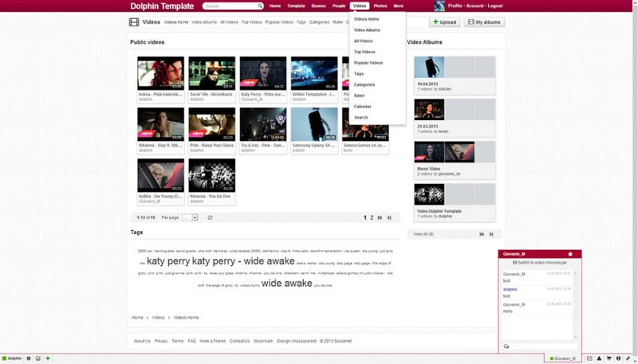This screenshot has width=638, height=364.
Task: Open wrench admin tools icon in bottom bar
Action: point(628,358)
